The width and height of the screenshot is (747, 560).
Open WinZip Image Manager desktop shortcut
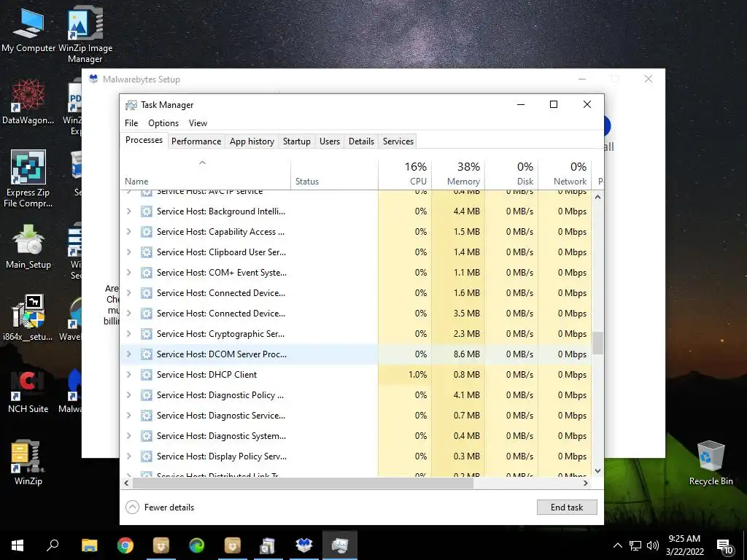tap(85, 35)
